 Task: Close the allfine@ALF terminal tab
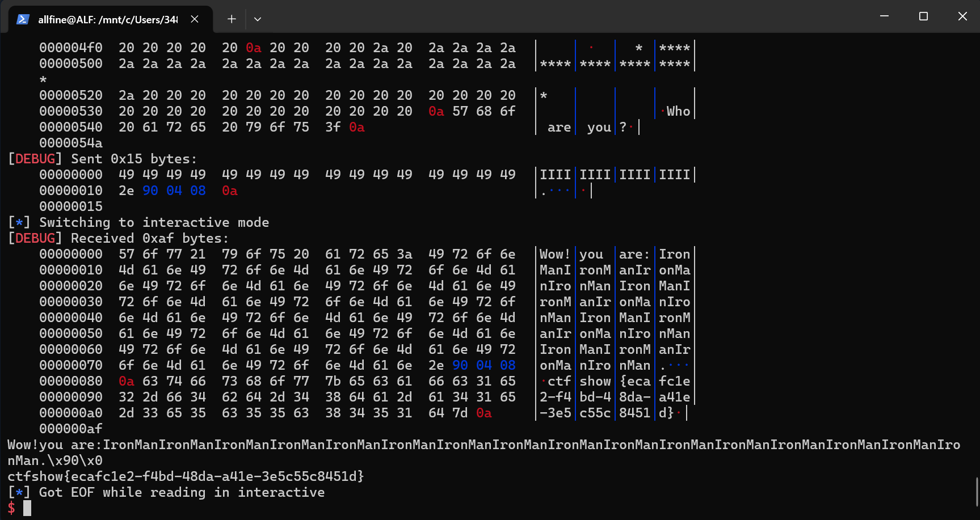(195, 19)
